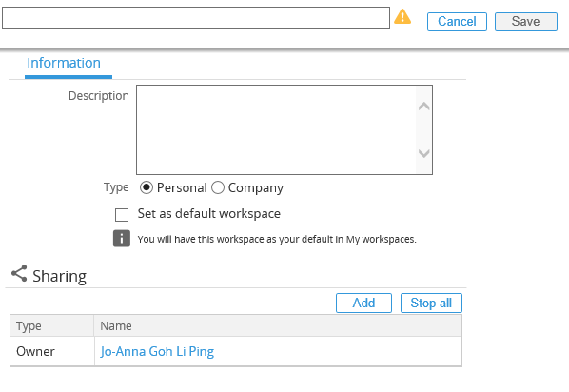Click the Sharing share icon
This screenshot has width=569, height=392.
tap(19, 273)
